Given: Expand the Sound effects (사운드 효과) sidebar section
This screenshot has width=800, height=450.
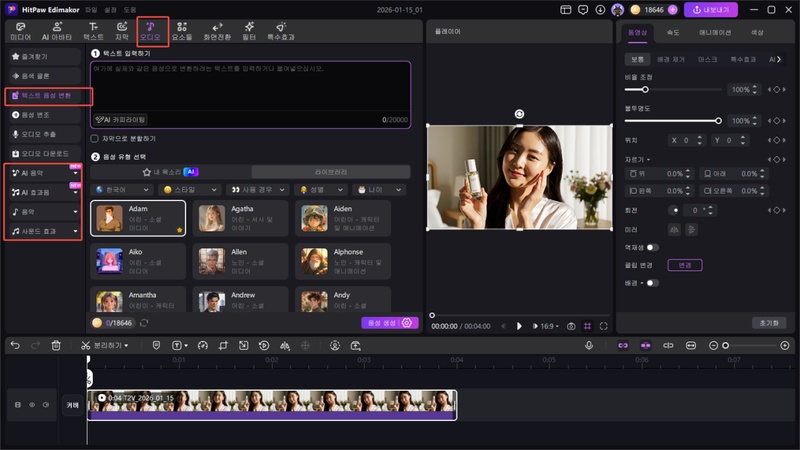Looking at the screenshot, I should click(45, 231).
